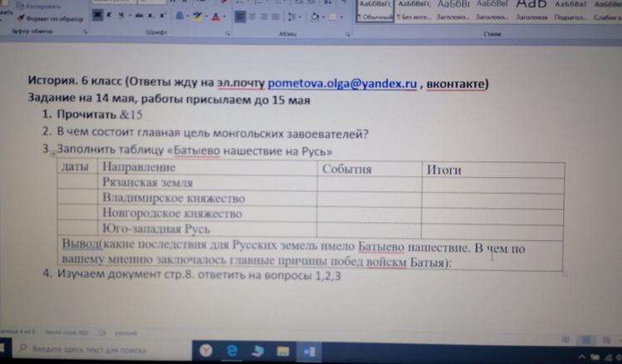Open File Explorer from taskbar
The height and width of the screenshot is (364, 622).
point(283,352)
